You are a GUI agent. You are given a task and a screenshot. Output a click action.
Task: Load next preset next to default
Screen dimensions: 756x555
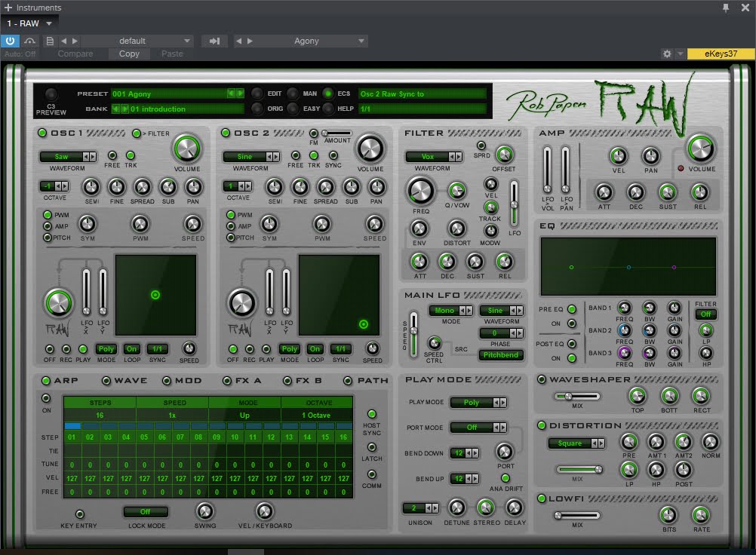(x=75, y=41)
